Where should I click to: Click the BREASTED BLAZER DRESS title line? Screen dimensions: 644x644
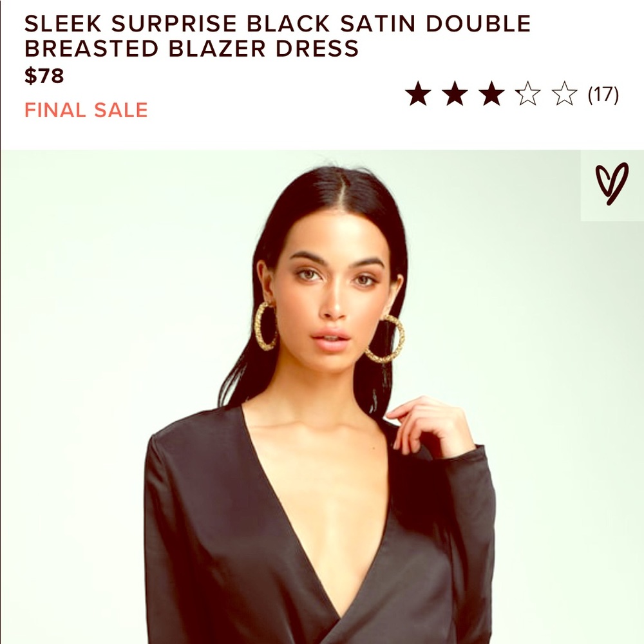191,48
